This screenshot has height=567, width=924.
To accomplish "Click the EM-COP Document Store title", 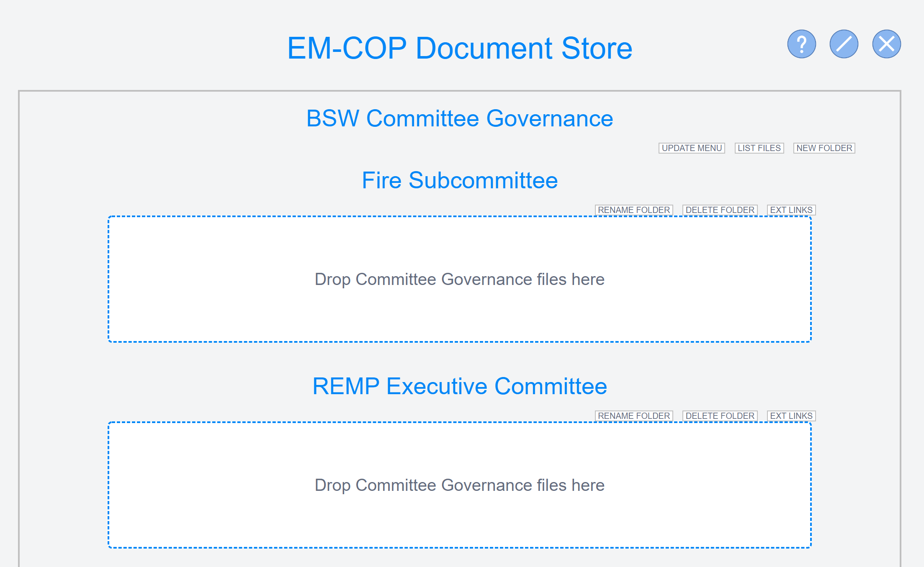I will pyautogui.click(x=460, y=48).
